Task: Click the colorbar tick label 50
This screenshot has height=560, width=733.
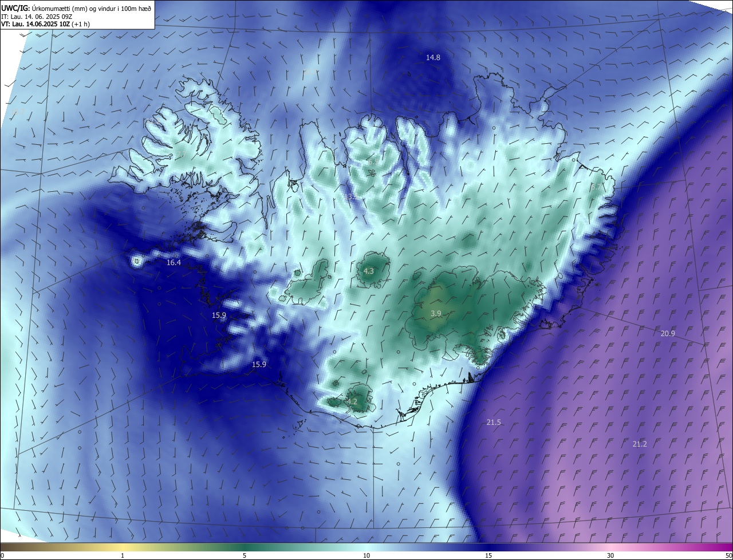Action: coord(728,555)
